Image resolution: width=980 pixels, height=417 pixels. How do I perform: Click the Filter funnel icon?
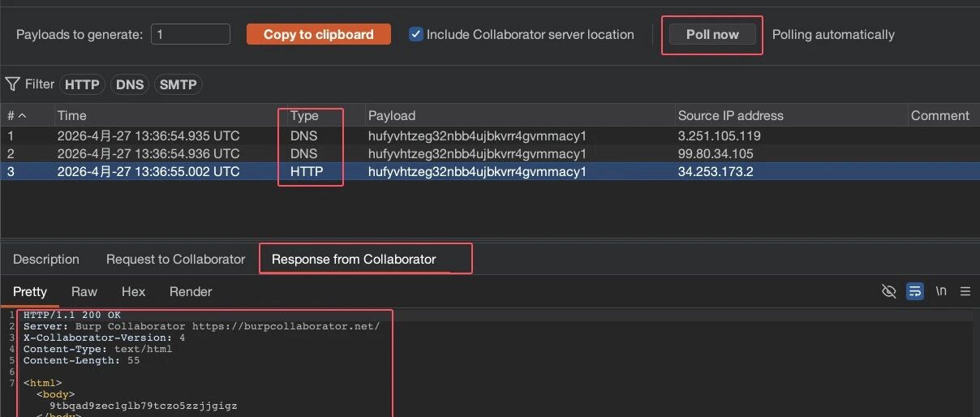(12, 84)
